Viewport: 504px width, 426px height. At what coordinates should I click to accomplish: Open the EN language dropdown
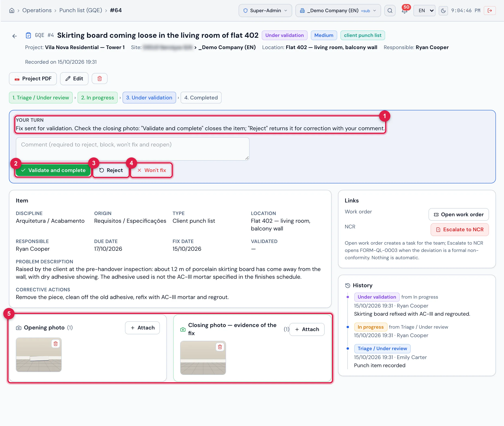click(x=424, y=11)
